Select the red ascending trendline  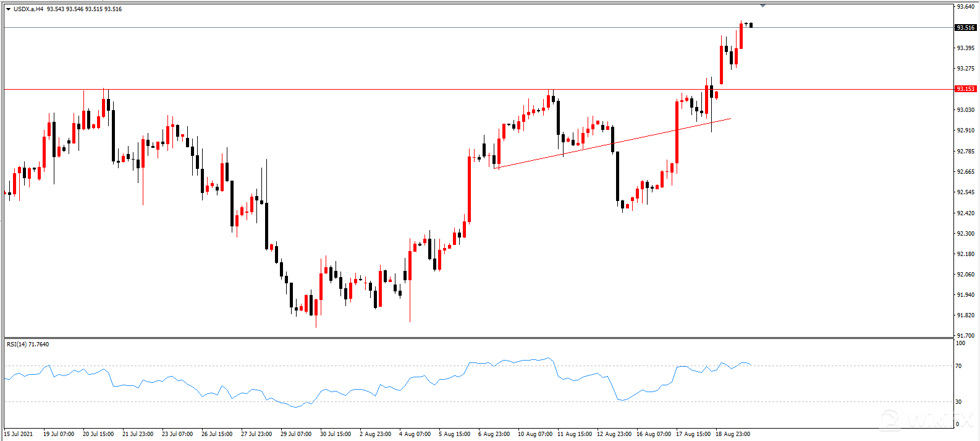tap(612, 143)
